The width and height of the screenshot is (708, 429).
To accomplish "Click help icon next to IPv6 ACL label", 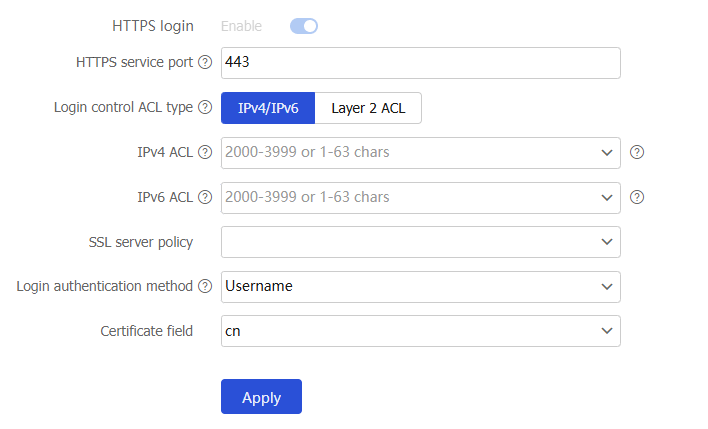I will pyautogui.click(x=205, y=197).
